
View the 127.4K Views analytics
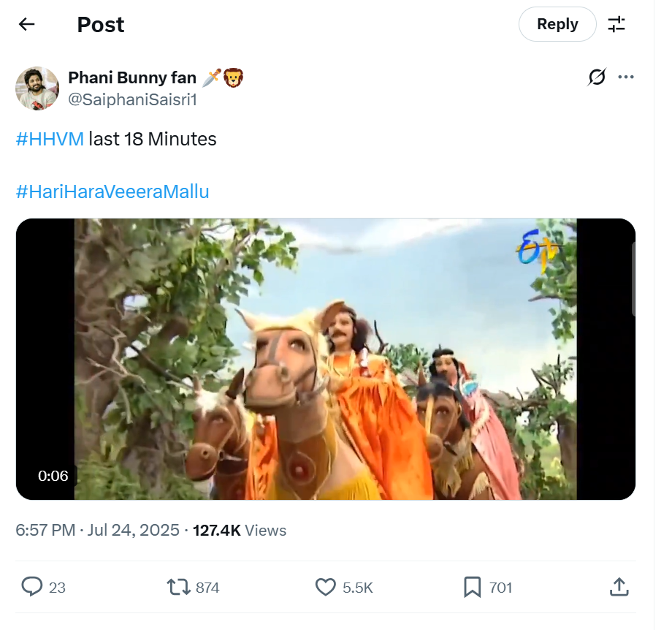point(240,531)
